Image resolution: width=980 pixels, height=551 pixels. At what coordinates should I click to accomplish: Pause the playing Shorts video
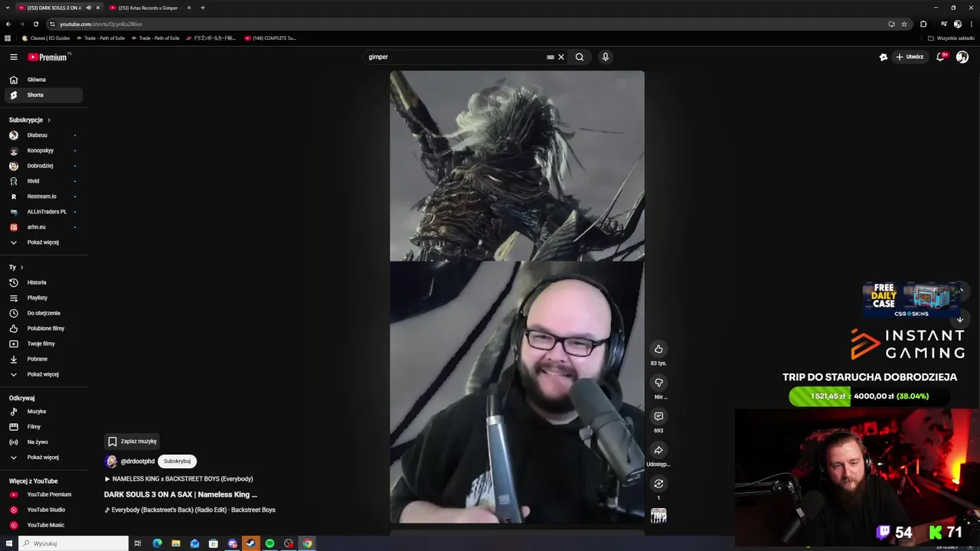pos(517,297)
